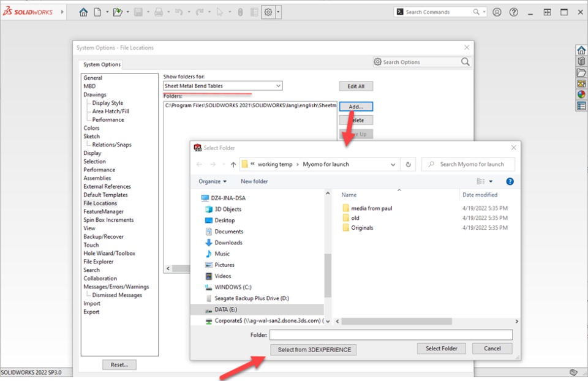Viewport: 588px width, 381px height.
Task: Click the Undo toolbar icon
Action: 179,12
